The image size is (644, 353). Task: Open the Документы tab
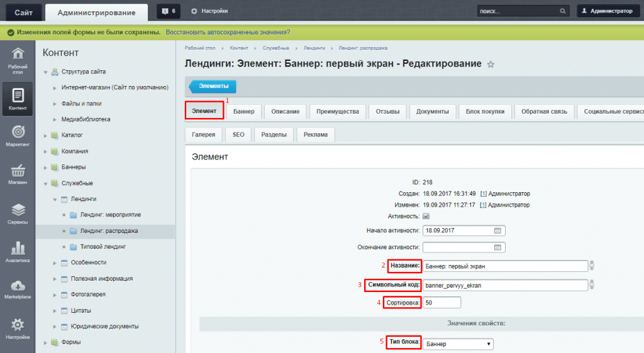click(433, 112)
